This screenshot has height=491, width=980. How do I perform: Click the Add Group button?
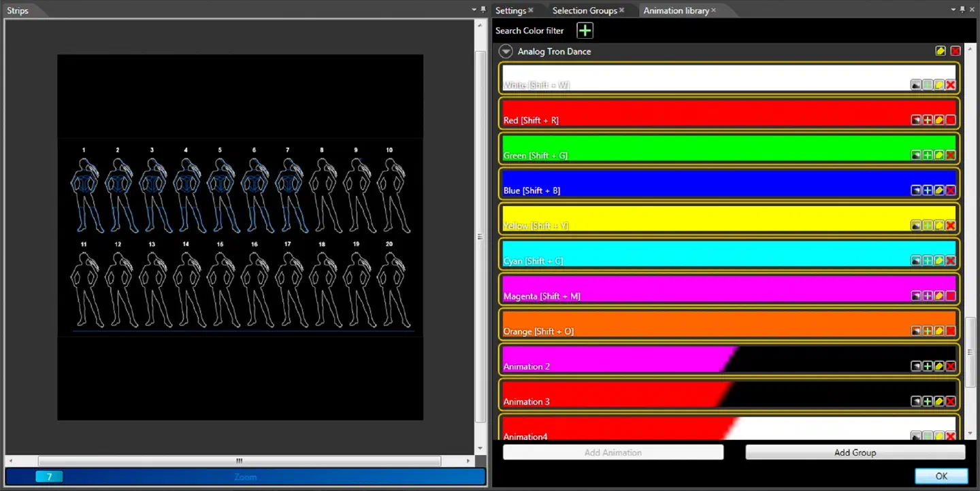pyautogui.click(x=855, y=452)
